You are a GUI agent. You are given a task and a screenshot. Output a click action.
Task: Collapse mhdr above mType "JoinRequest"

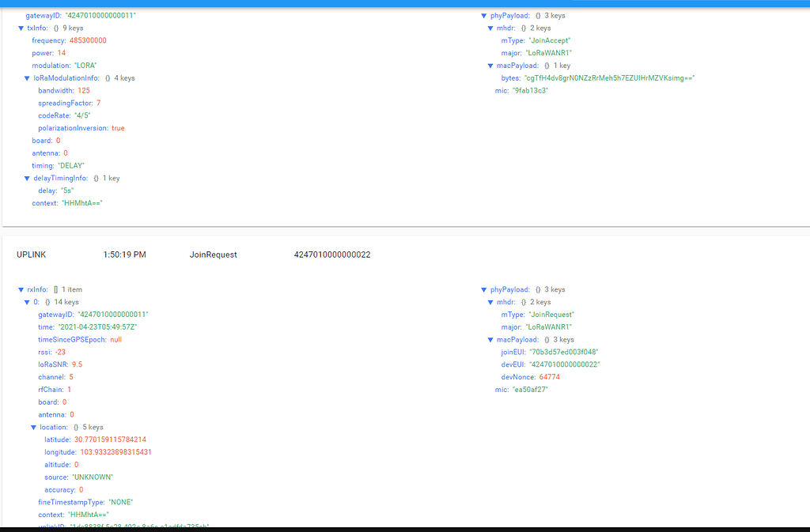pyautogui.click(x=490, y=302)
